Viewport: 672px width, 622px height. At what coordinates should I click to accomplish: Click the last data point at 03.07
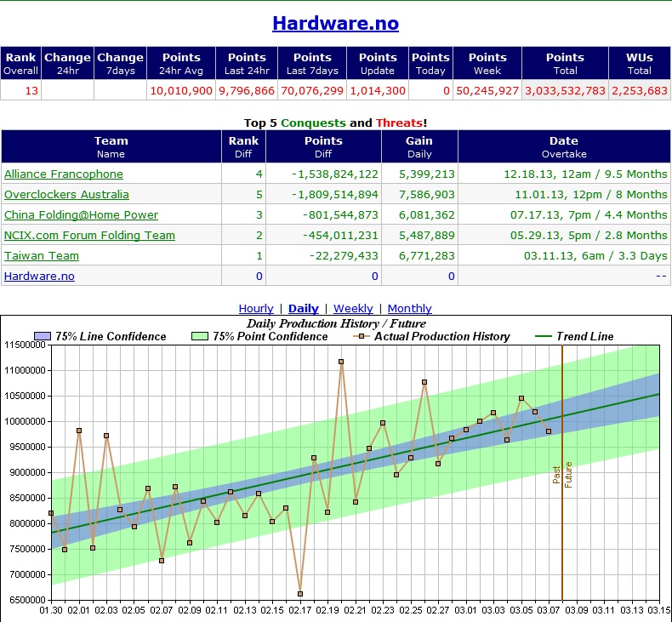[x=549, y=431]
